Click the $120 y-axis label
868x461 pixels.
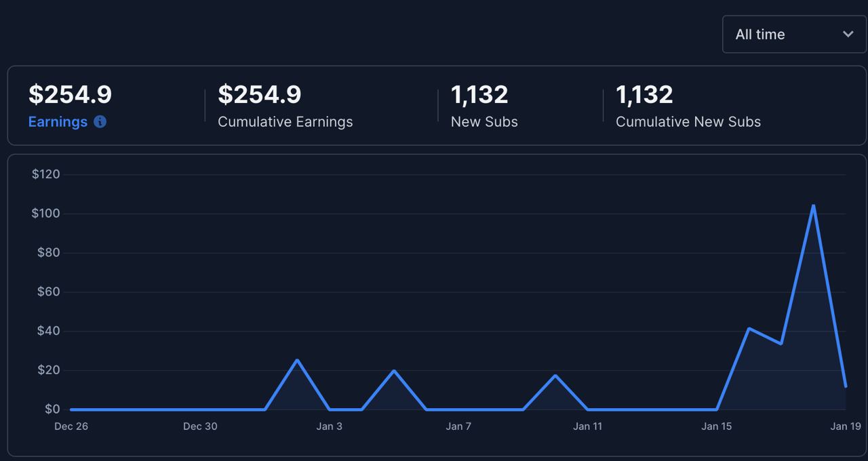(x=45, y=174)
